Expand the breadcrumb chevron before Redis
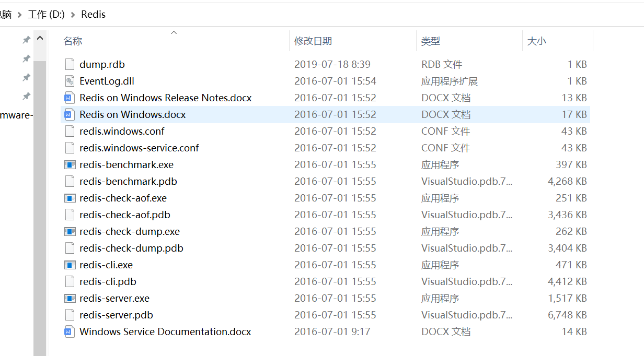Viewport: 644px width, 356px height. click(x=73, y=15)
